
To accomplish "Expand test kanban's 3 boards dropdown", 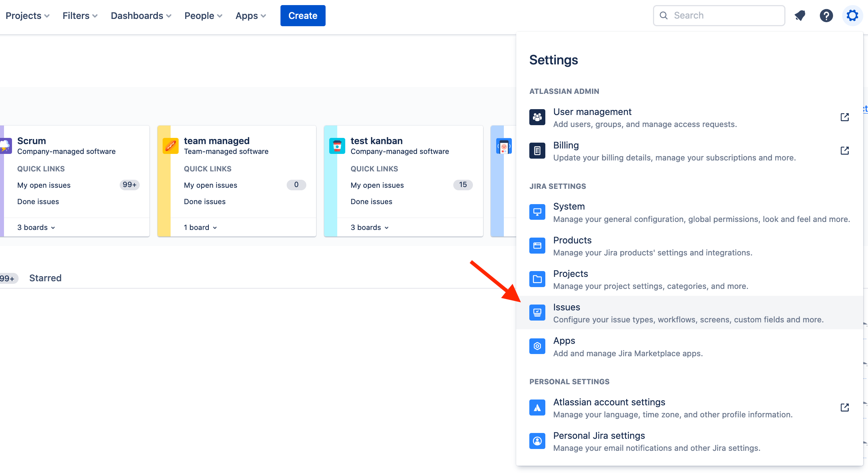I will [x=370, y=227].
